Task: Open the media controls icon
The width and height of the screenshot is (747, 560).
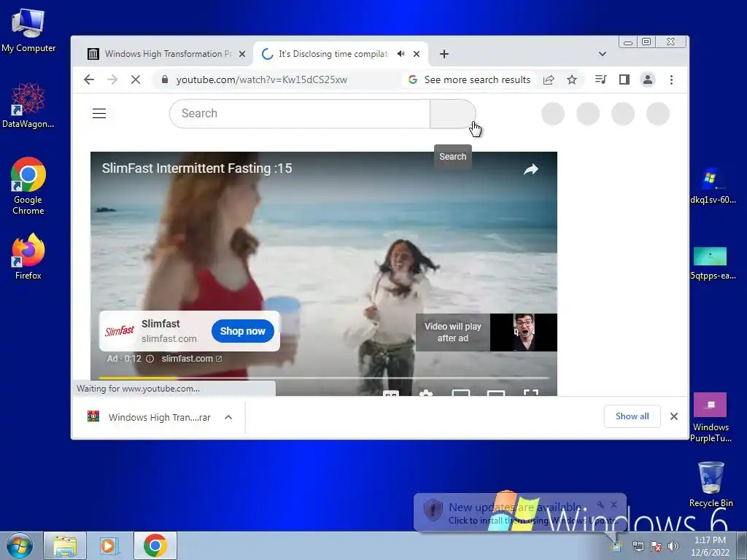Action: pyautogui.click(x=601, y=79)
